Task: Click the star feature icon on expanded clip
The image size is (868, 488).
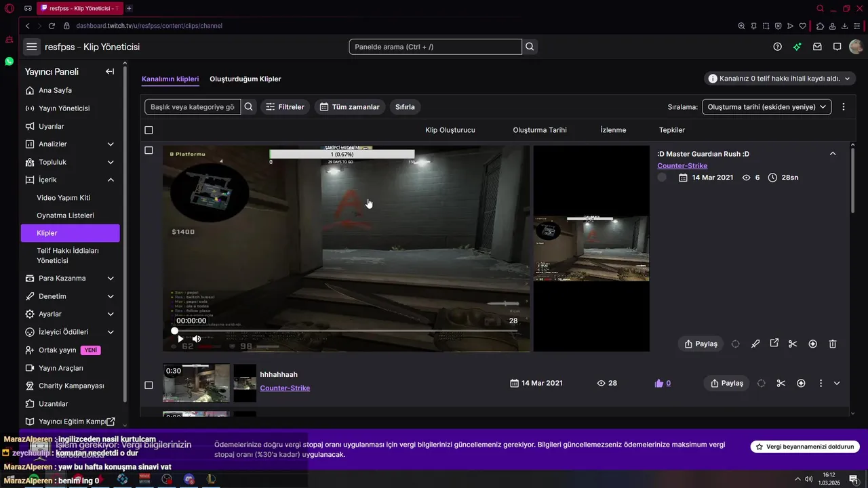Action: (813, 344)
